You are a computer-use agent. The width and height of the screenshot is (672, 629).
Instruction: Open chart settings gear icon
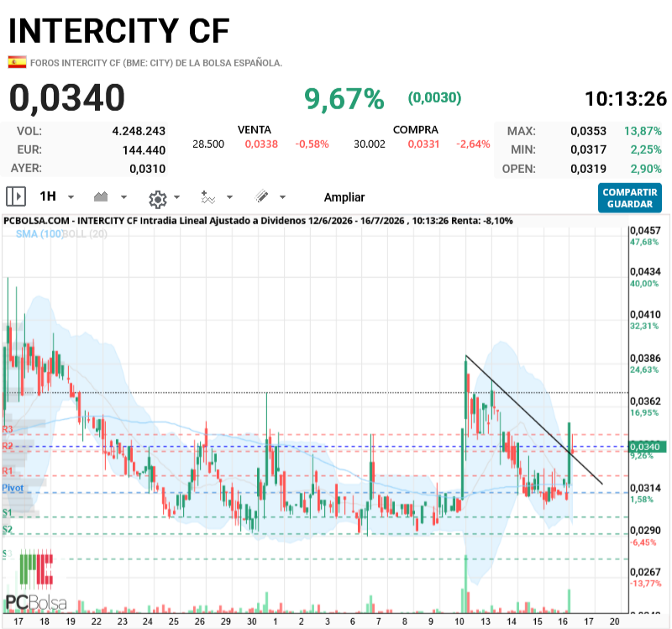click(x=157, y=199)
